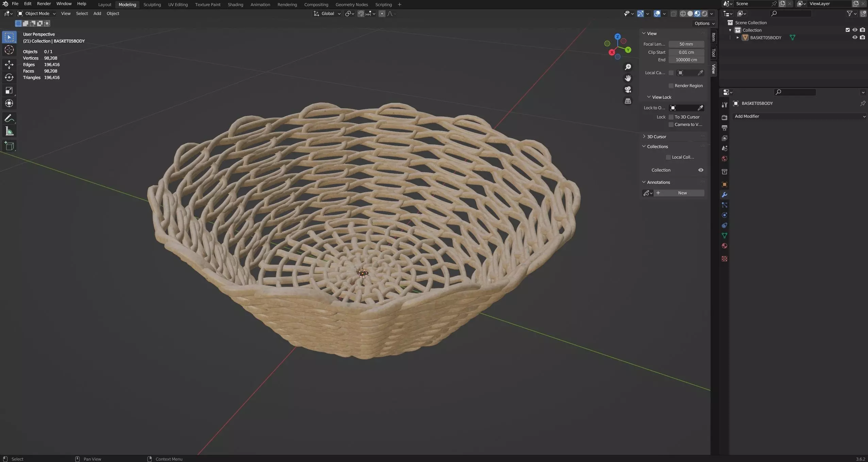
Task: Enable Lock To 3D Cursor checkbox
Action: (x=671, y=117)
